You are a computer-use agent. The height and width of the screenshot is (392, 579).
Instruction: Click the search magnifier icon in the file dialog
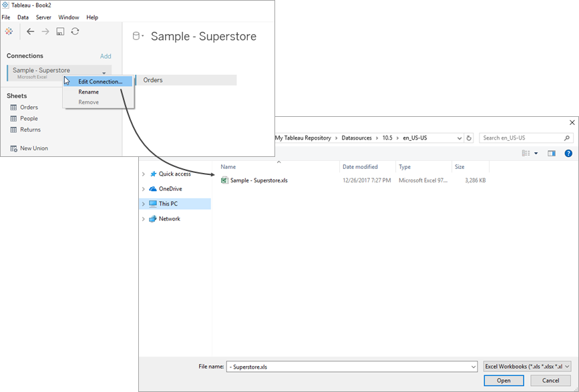point(567,138)
